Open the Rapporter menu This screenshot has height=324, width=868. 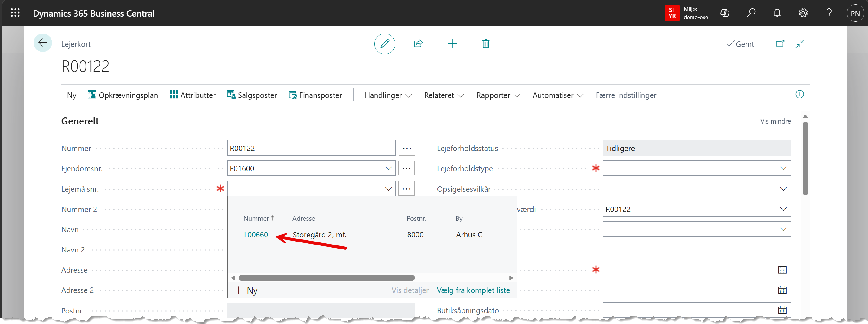(498, 95)
